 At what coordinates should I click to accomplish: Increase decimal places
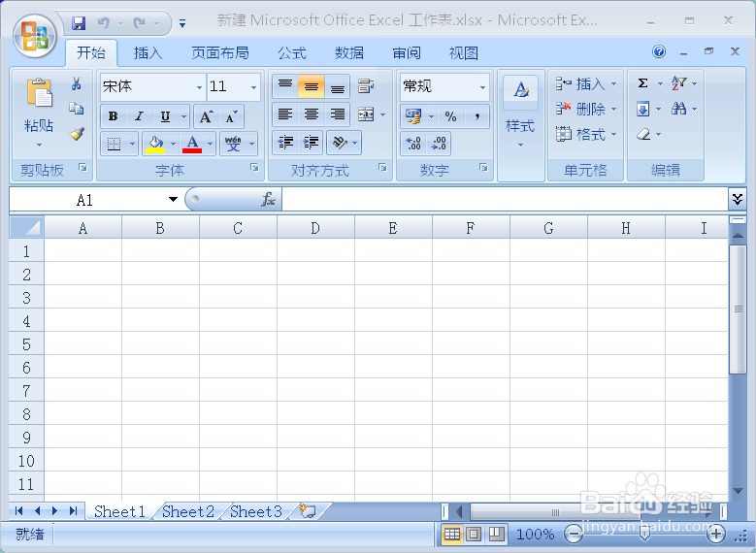click(413, 144)
